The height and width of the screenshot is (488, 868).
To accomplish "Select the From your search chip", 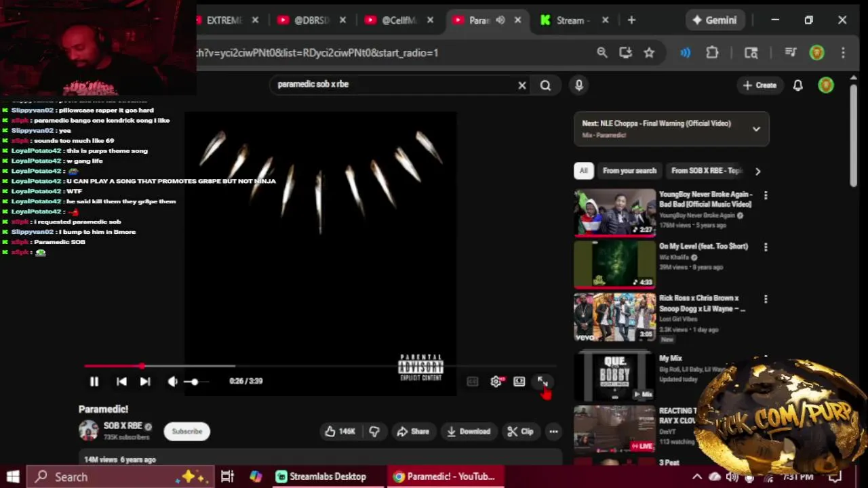I will coord(629,171).
